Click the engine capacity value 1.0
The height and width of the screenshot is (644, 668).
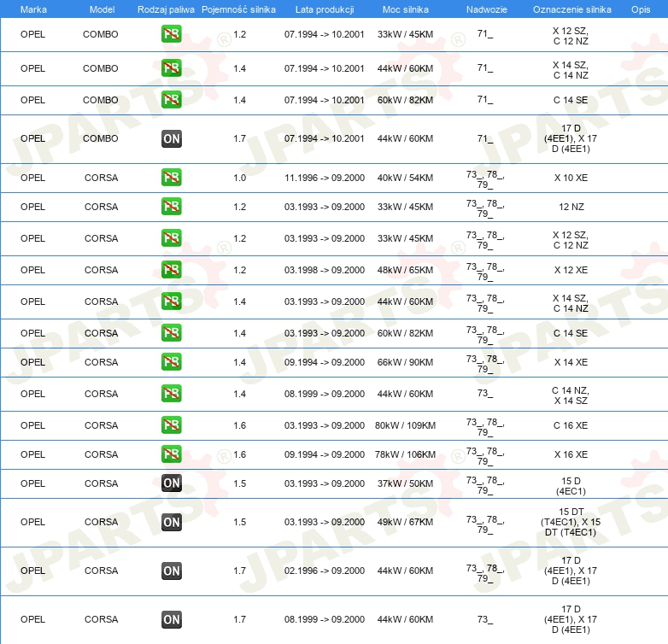click(240, 178)
